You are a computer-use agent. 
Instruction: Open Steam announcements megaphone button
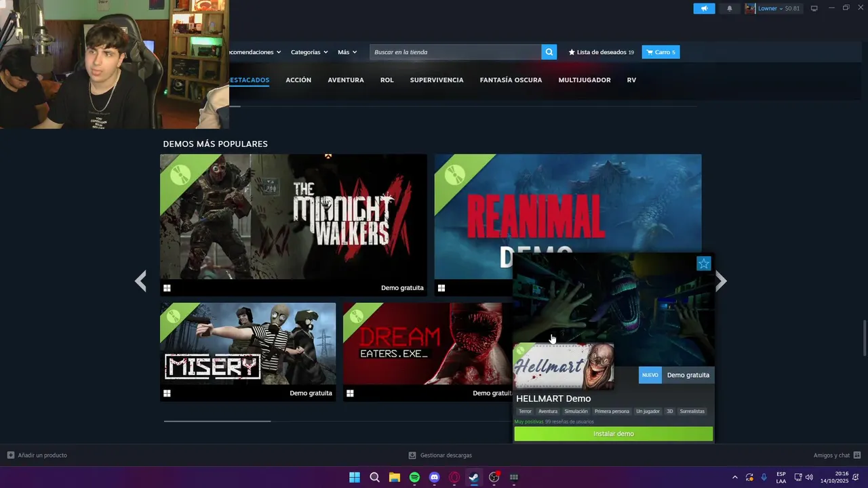tap(704, 8)
